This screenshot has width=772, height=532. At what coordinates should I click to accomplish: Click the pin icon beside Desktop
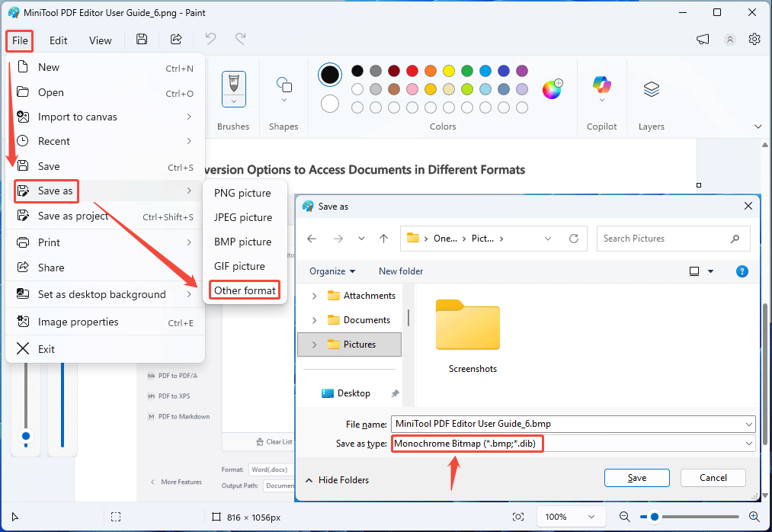coord(395,393)
